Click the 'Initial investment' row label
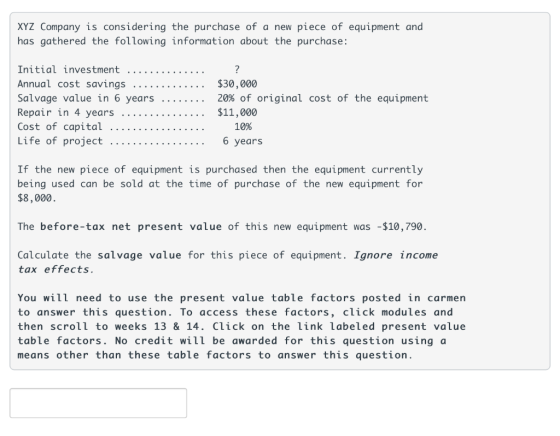 pyautogui.click(x=69, y=70)
